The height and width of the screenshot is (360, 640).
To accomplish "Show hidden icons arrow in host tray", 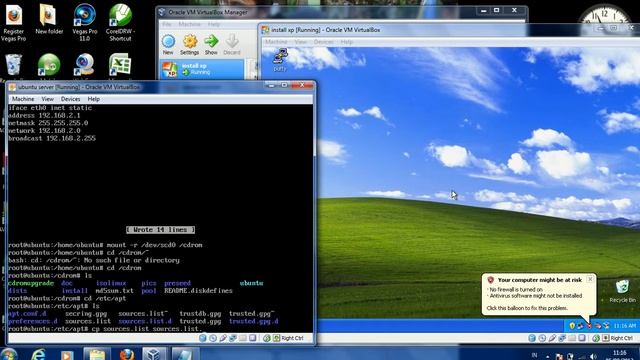I will coord(548,356).
